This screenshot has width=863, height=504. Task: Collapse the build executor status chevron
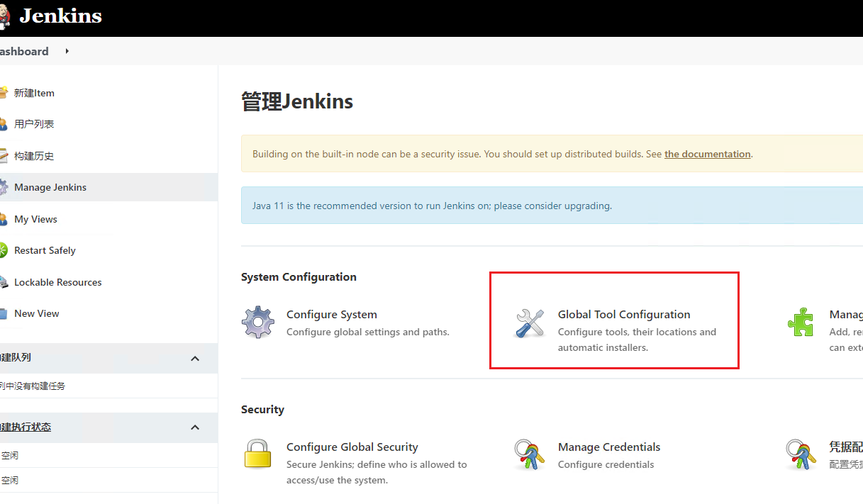tap(195, 427)
